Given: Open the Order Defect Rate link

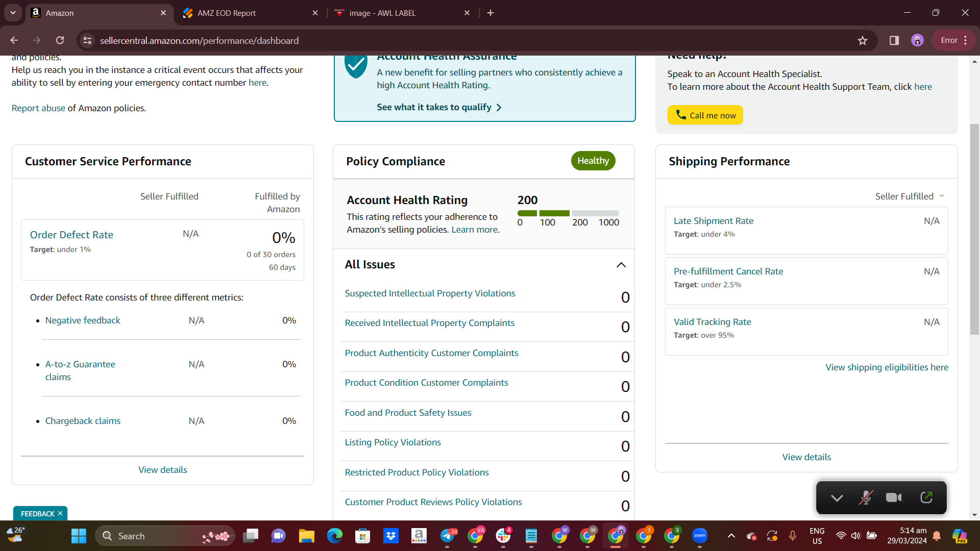Looking at the screenshot, I should (x=71, y=235).
